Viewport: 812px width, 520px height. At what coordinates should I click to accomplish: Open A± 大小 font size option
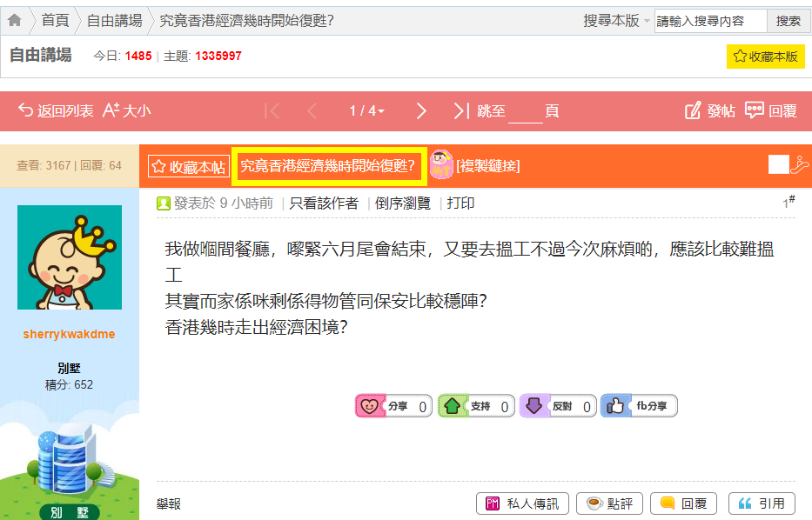[x=127, y=110]
